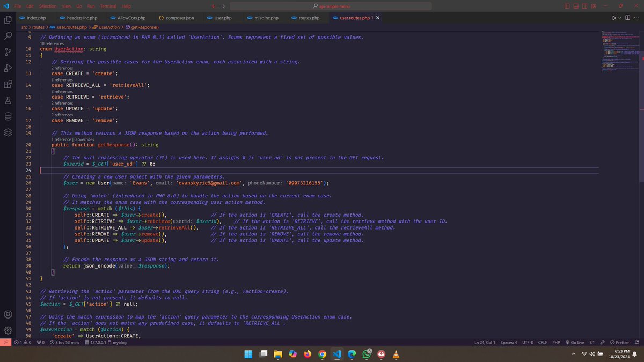Open the editor More Actions menu
This screenshot has height=362, width=644.
pyautogui.click(x=636, y=18)
